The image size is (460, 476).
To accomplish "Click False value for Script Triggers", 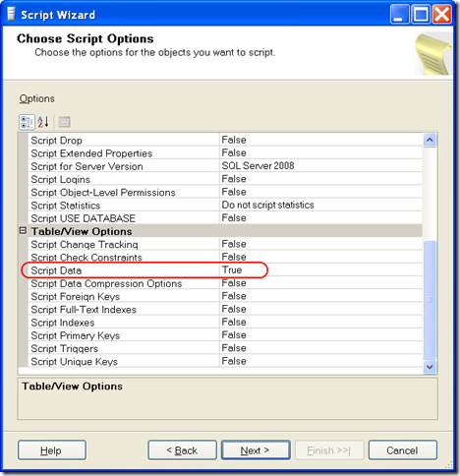I will pyautogui.click(x=234, y=348).
